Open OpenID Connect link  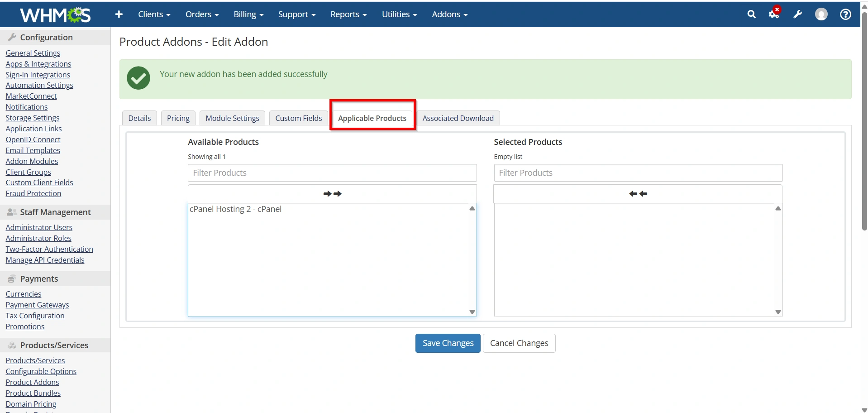click(33, 139)
